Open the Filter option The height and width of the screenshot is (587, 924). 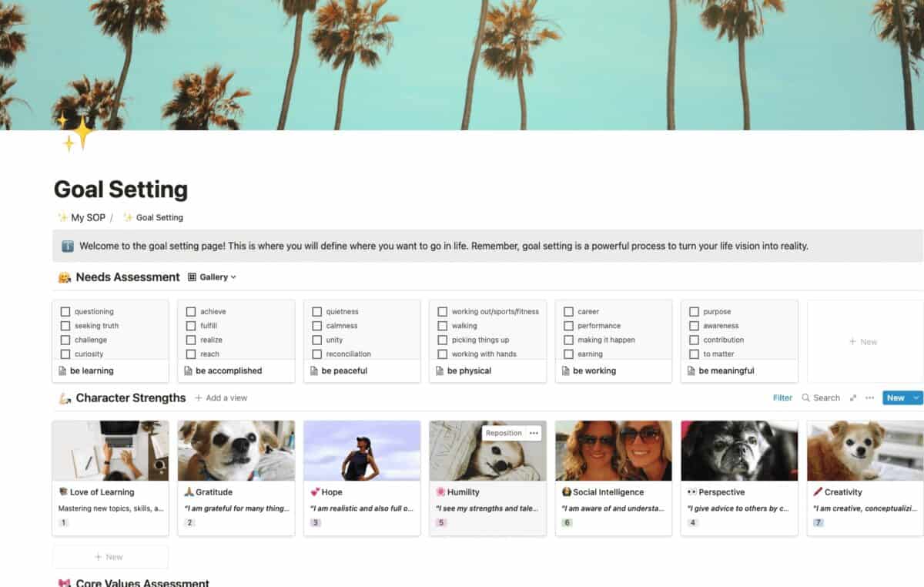[x=782, y=398]
